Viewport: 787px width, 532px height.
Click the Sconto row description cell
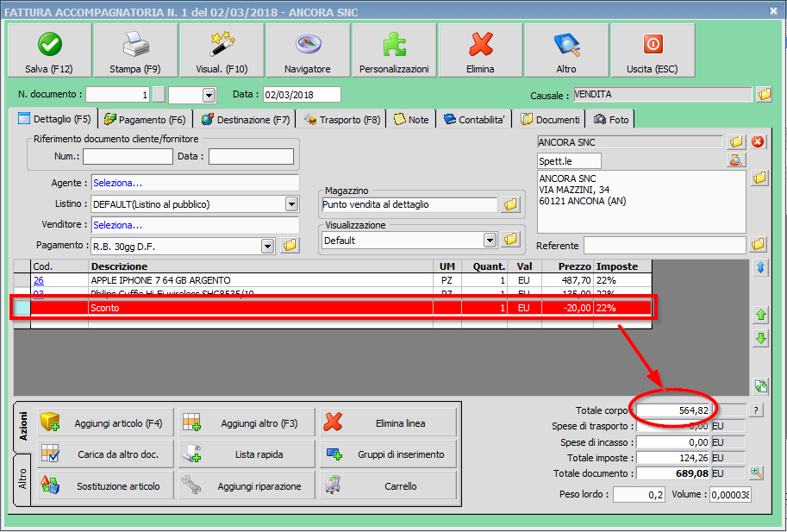[261, 308]
